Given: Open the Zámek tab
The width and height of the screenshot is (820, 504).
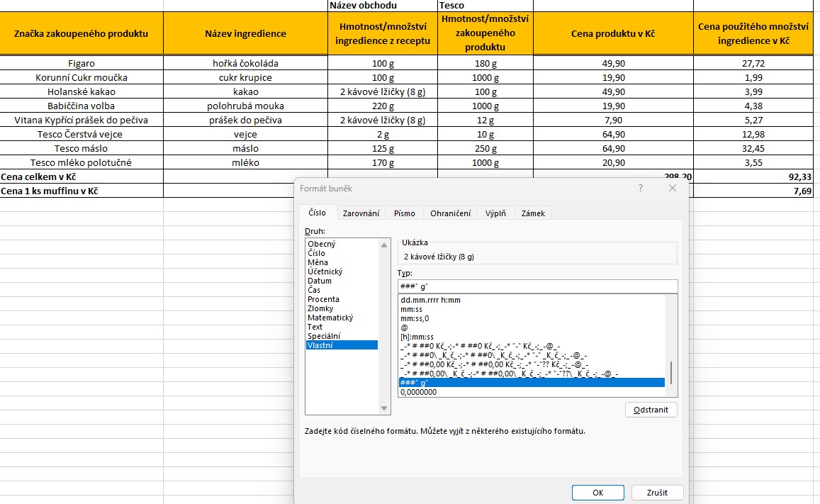Looking at the screenshot, I should pyautogui.click(x=532, y=213).
